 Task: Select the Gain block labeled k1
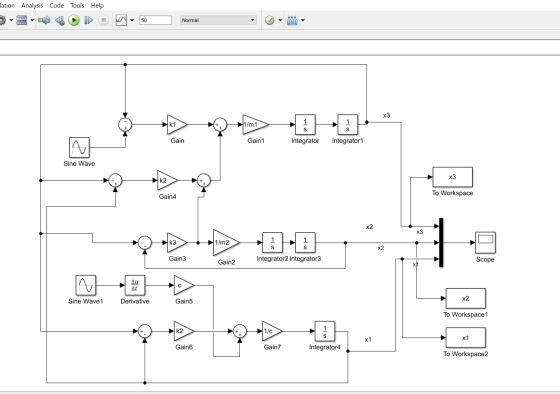(177, 125)
